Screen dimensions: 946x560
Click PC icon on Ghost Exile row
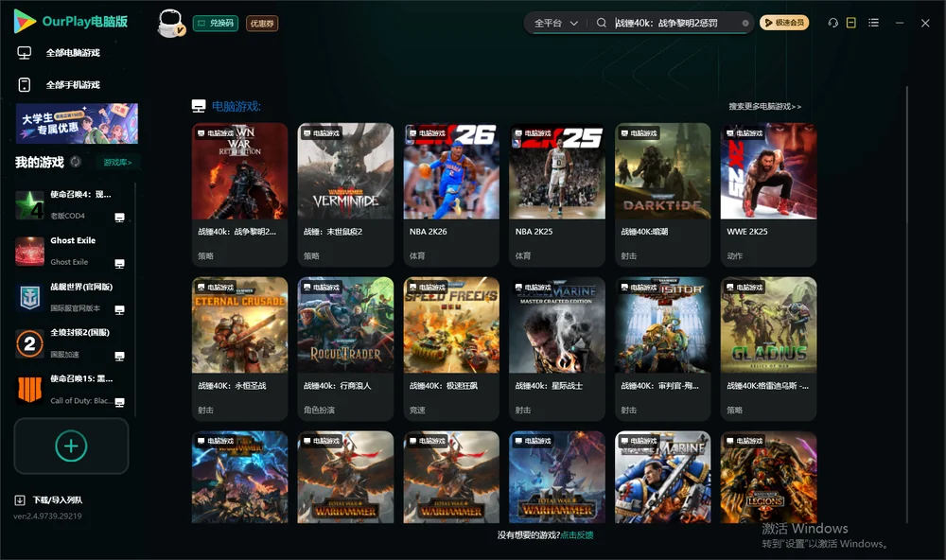[x=119, y=264]
